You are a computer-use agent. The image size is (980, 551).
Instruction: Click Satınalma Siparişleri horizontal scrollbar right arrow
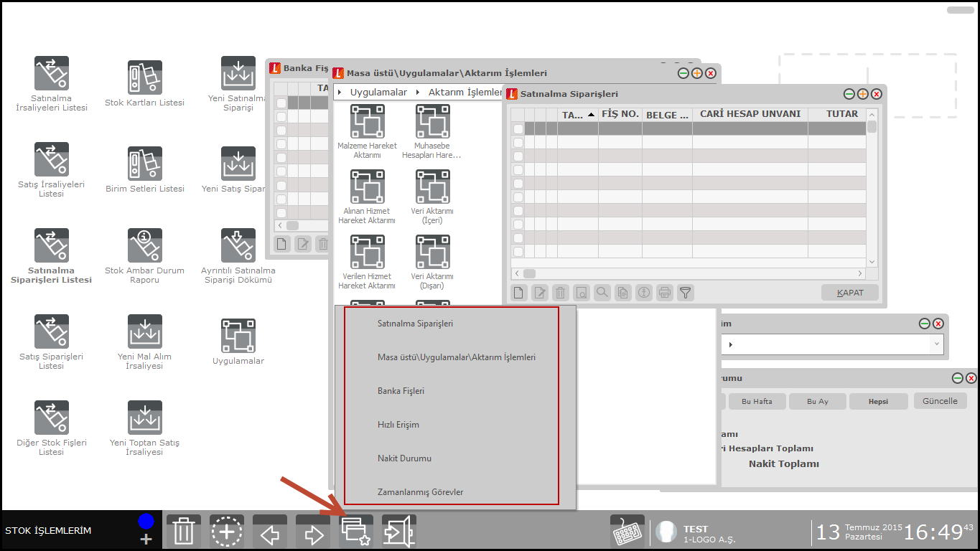[860, 273]
